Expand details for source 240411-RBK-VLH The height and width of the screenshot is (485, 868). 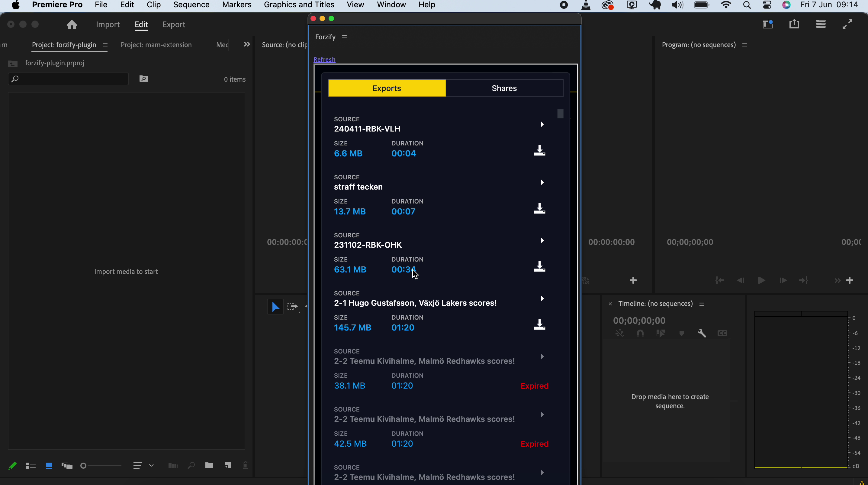pos(542,125)
